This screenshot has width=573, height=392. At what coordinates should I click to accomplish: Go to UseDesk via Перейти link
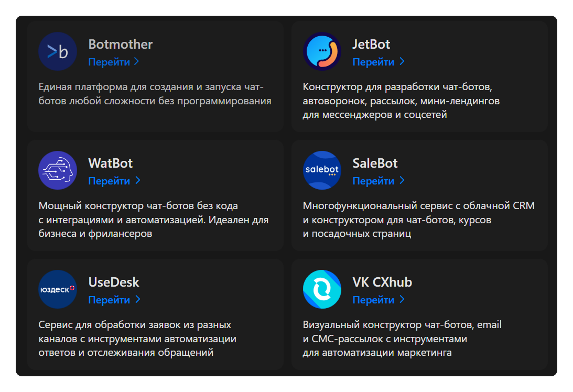(113, 300)
